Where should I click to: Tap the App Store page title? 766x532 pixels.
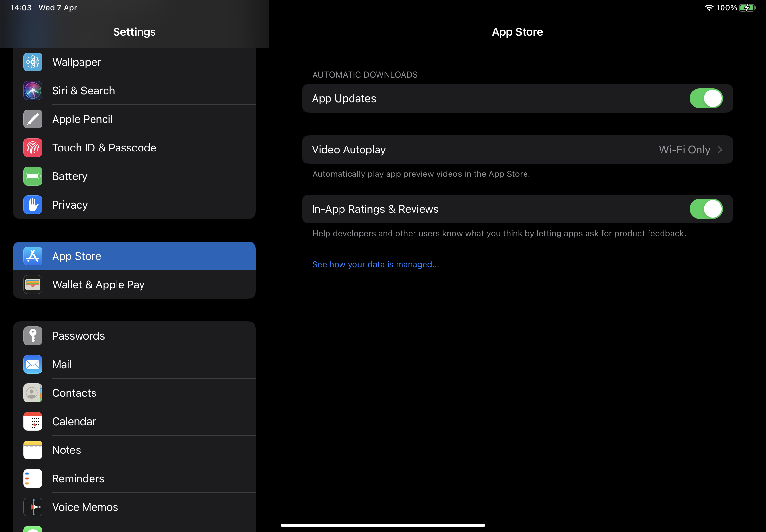click(x=517, y=32)
